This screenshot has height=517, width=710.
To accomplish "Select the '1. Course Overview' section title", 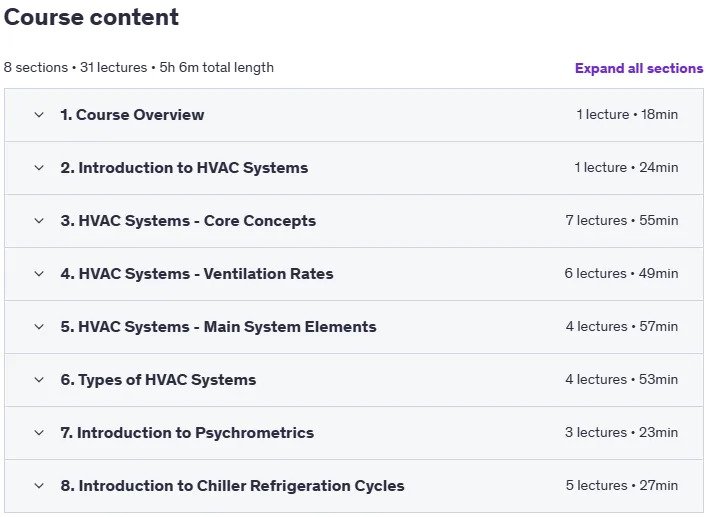I will click(x=132, y=115).
